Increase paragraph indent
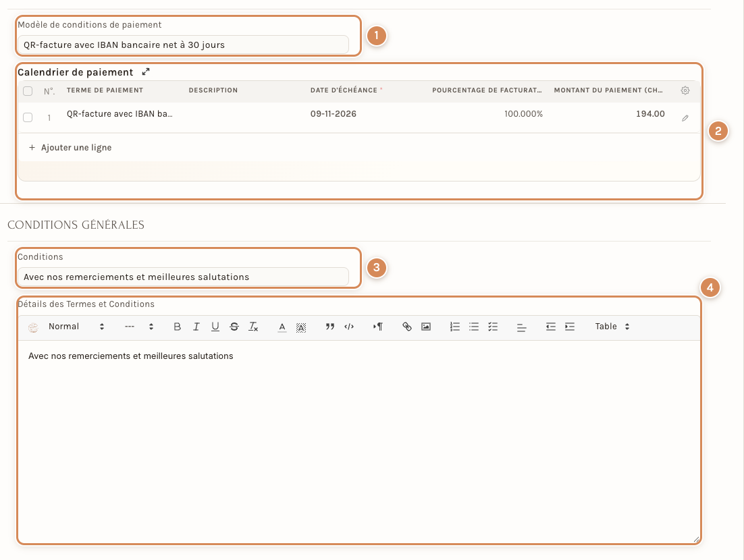The image size is (744, 560). (569, 327)
